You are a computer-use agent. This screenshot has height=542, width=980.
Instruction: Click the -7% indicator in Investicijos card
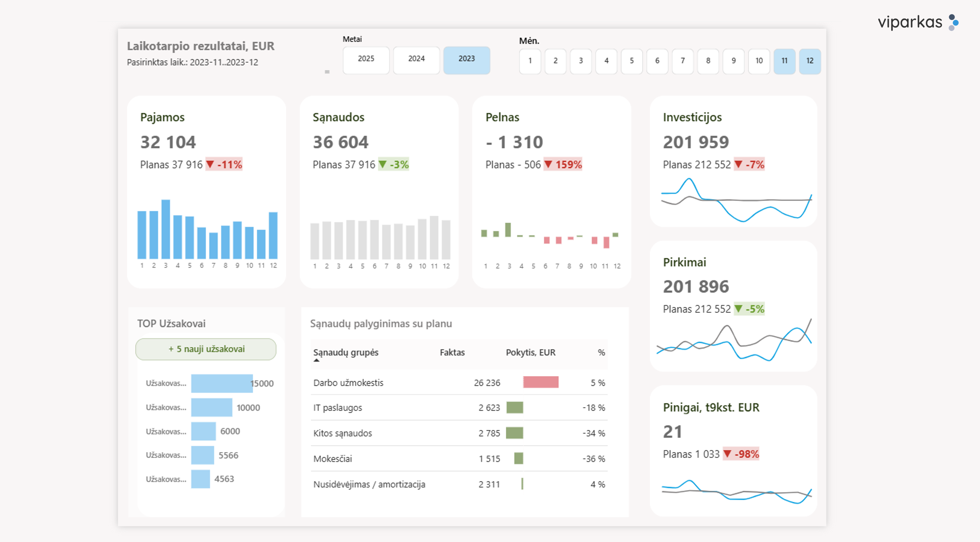[x=749, y=164]
